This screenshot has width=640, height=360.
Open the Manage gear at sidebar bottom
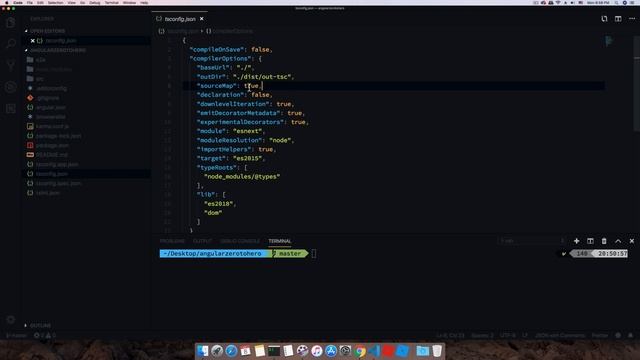[11, 320]
